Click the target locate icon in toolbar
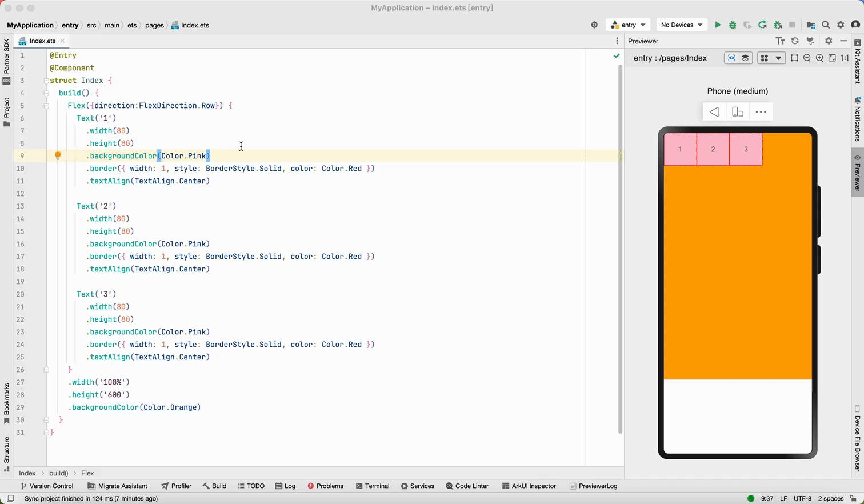 [x=594, y=25]
